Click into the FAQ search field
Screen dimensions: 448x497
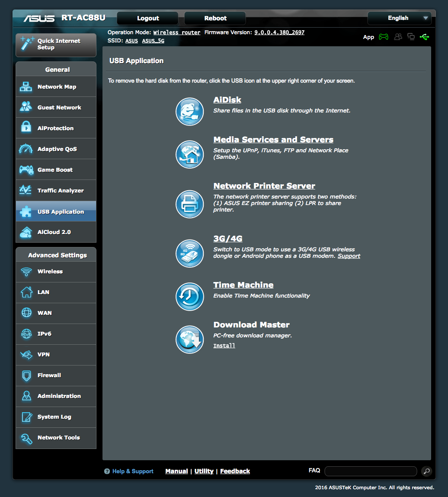371,471
